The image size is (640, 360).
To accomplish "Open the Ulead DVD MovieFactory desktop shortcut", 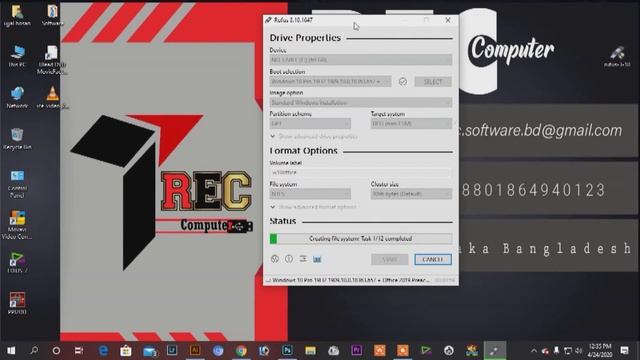I will [52, 60].
